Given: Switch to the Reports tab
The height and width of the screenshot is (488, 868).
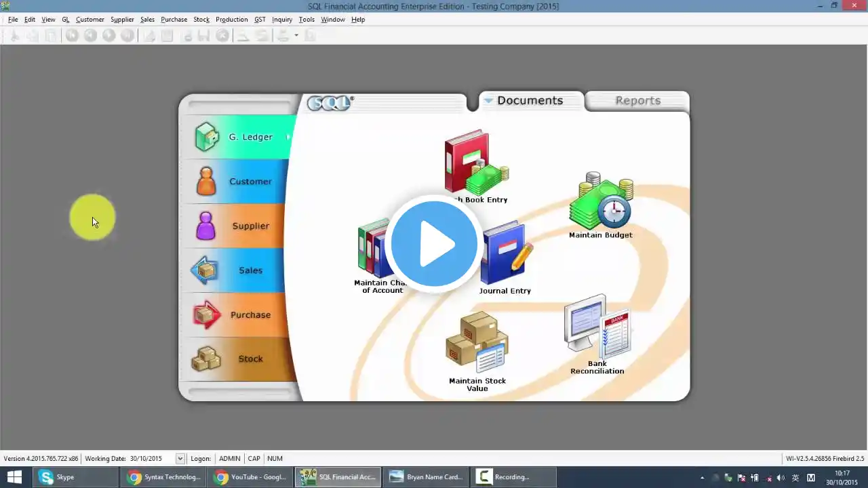Looking at the screenshot, I should coord(637,100).
